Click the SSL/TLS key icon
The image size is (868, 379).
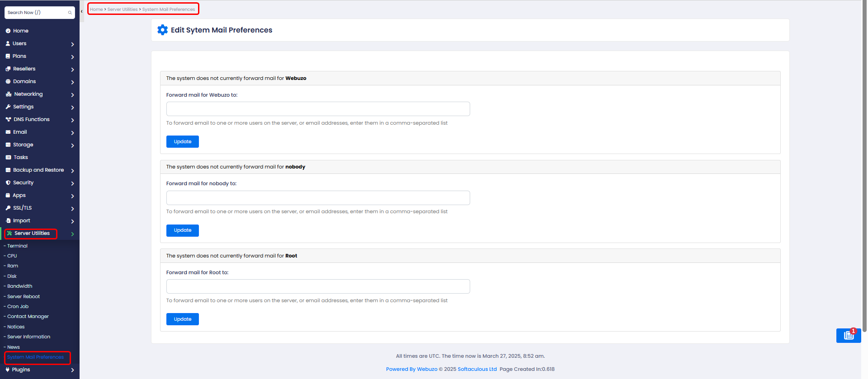(8, 208)
